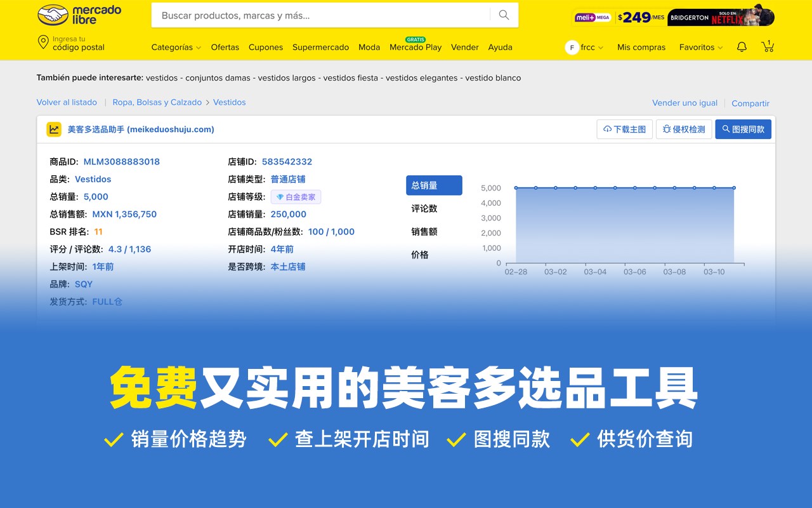Open the Ofertas menu item
The width and height of the screenshot is (812, 508).
[225, 47]
